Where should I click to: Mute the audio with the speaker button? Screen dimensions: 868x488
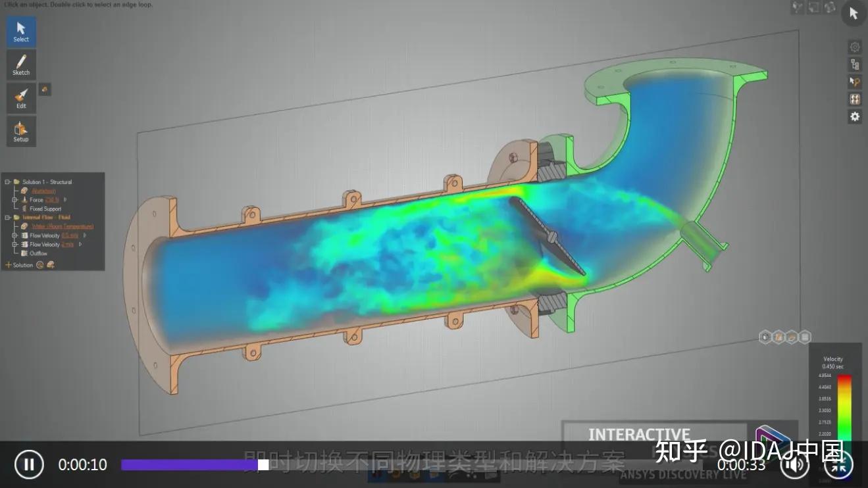[x=796, y=464]
